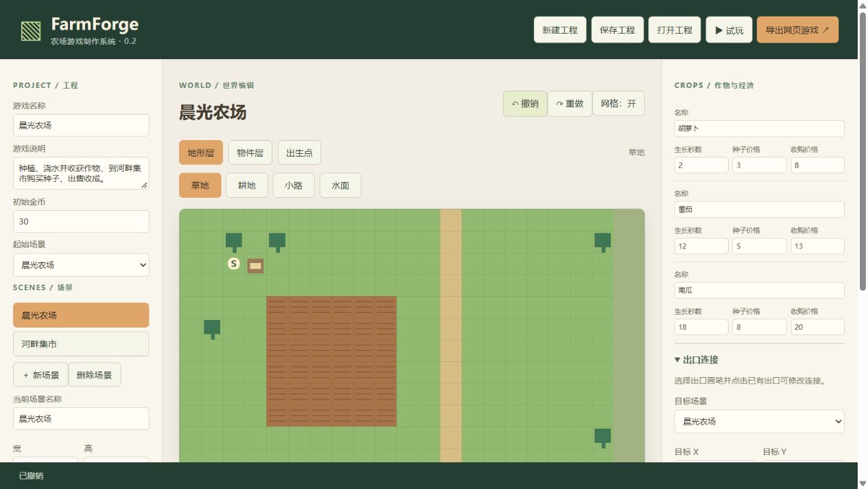Screen dimensions: 868x489
Task: Click the crop name field 南瓜
Action: click(759, 291)
